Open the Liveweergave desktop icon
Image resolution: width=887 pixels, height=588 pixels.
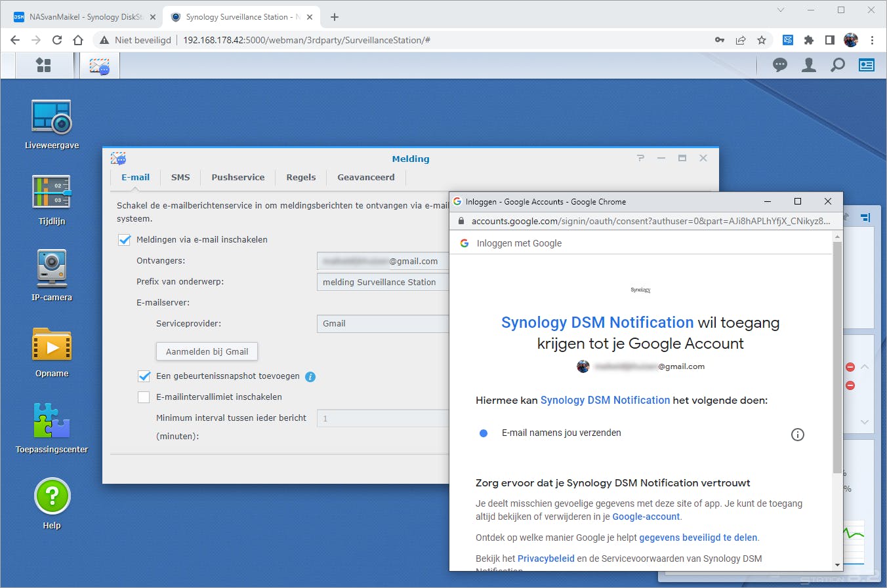(x=52, y=125)
